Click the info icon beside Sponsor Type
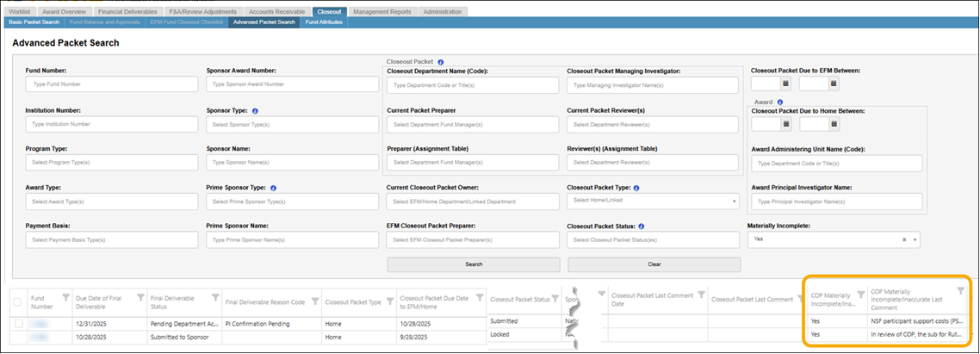 (x=255, y=110)
